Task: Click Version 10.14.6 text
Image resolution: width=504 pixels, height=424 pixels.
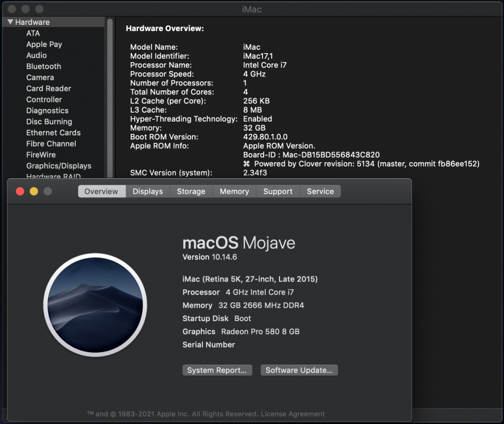Action: [209, 257]
